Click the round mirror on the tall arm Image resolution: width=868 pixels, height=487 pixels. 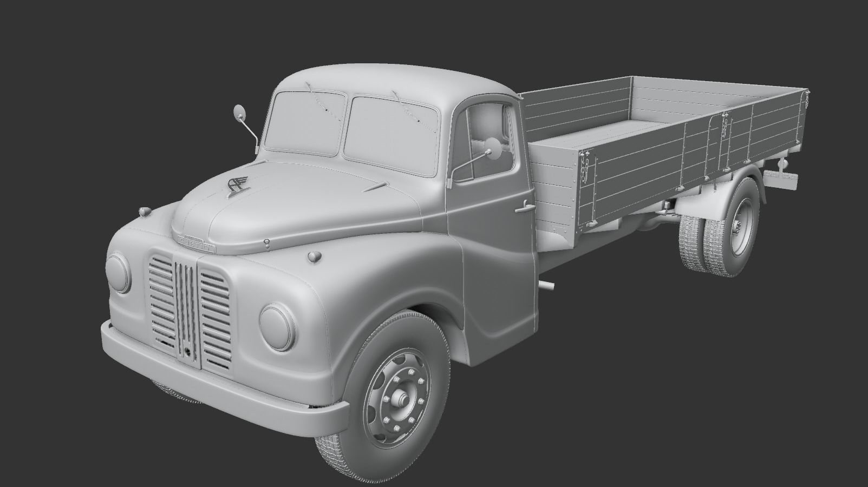[239, 113]
